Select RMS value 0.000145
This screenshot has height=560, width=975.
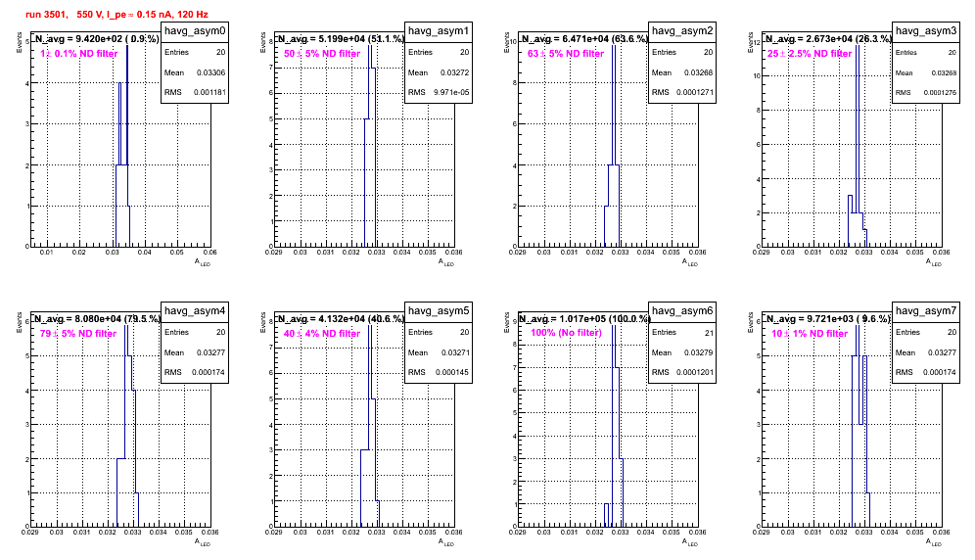coord(452,372)
